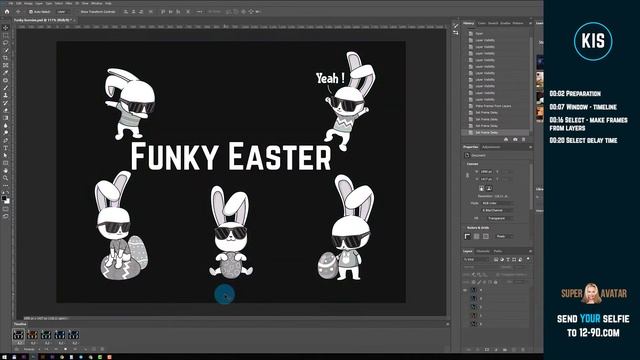Select the Horizontal Type tool
This screenshot has height=360, width=640.
pos(6,147)
